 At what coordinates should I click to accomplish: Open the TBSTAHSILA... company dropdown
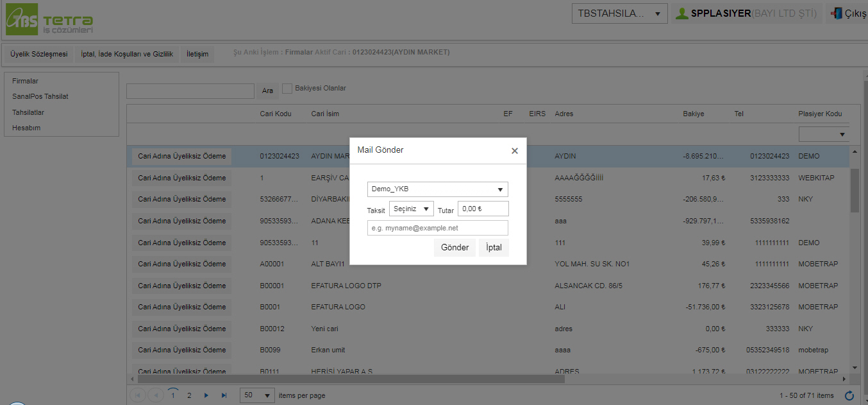619,13
